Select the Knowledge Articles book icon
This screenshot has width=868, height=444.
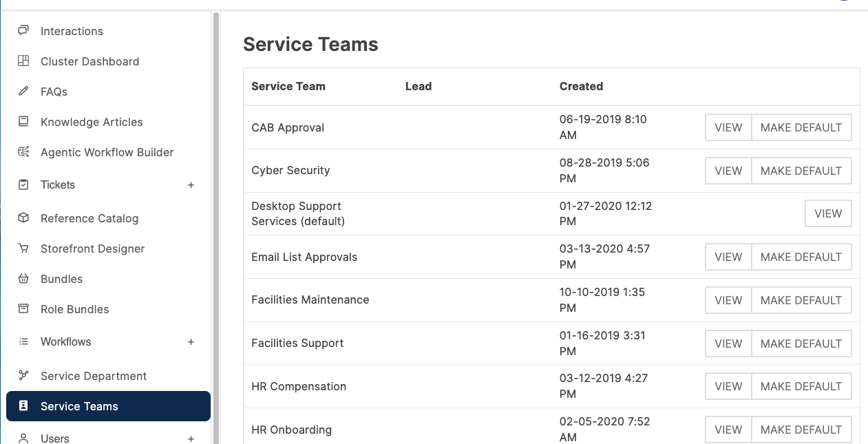23,122
